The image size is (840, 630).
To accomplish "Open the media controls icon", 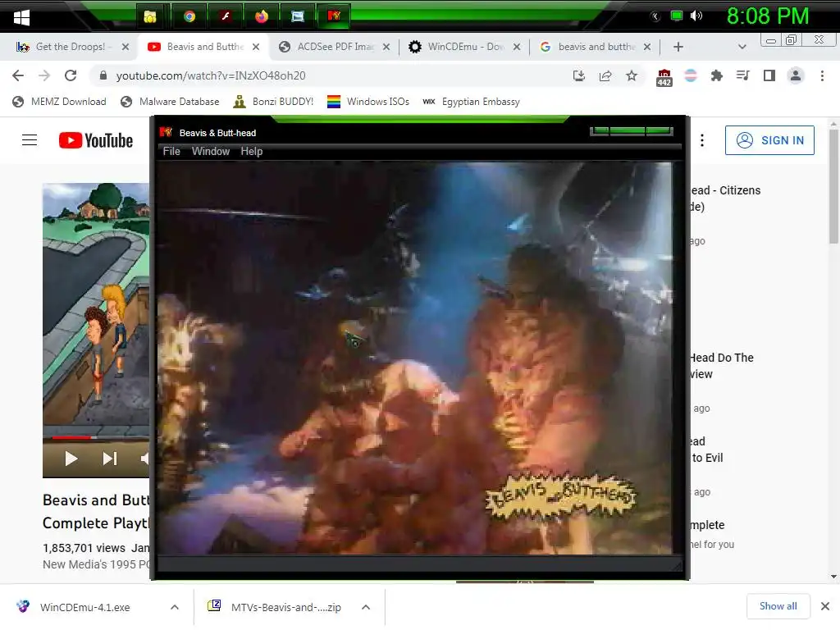I will click(x=742, y=75).
